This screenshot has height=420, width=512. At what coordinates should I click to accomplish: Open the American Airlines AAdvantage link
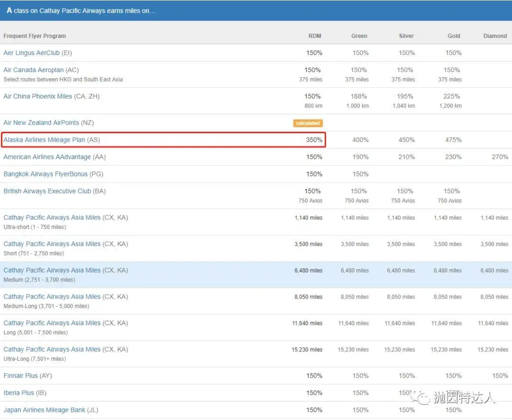47,157
